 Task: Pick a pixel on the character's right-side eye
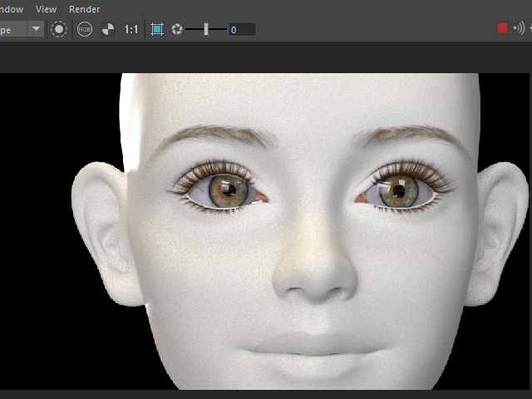pos(397,191)
